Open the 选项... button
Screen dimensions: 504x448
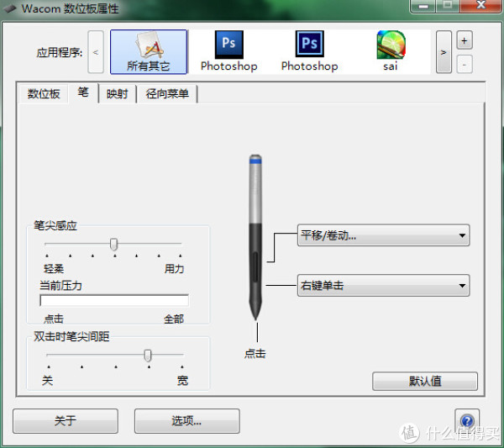pos(186,420)
